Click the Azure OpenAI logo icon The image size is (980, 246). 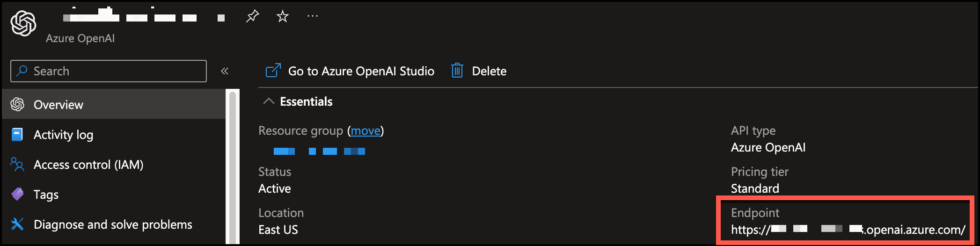pos(23,23)
